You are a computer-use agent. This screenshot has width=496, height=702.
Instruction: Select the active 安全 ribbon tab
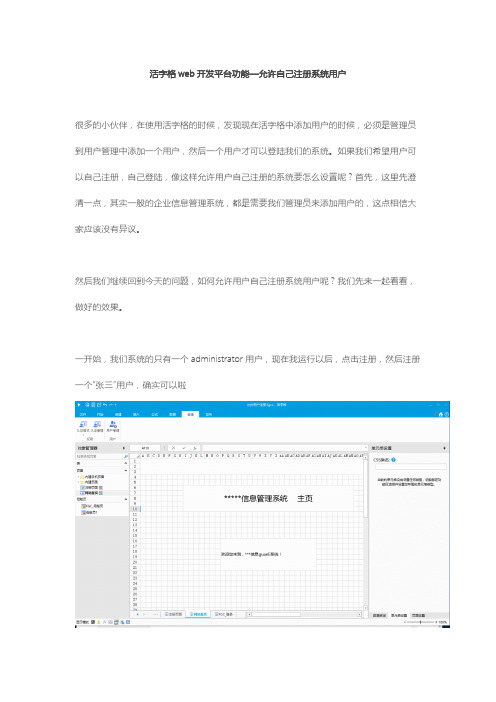tap(190, 415)
